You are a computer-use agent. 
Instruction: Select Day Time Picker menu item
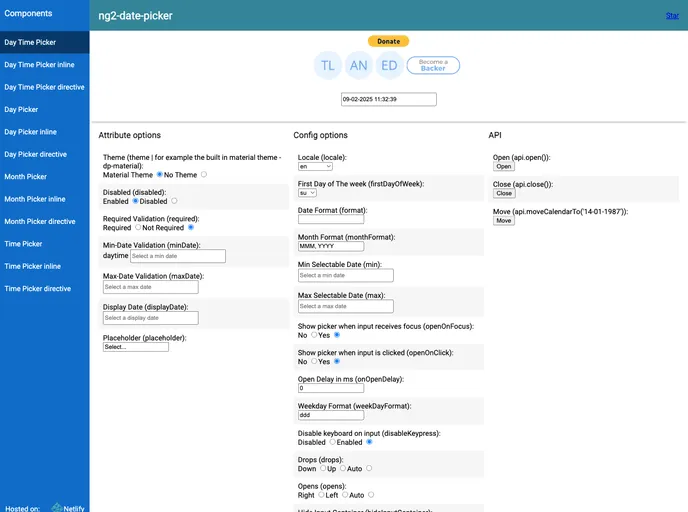point(45,42)
